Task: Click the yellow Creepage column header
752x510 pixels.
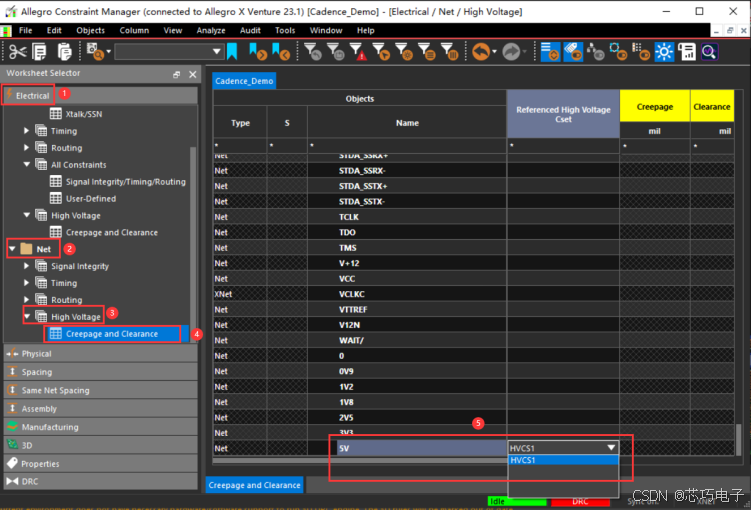Action: point(655,107)
